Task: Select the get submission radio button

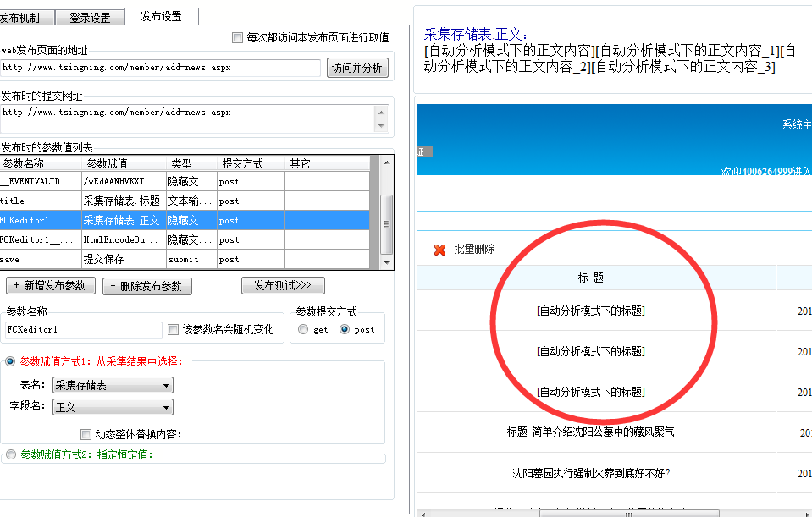Action: tap(303, 329)
